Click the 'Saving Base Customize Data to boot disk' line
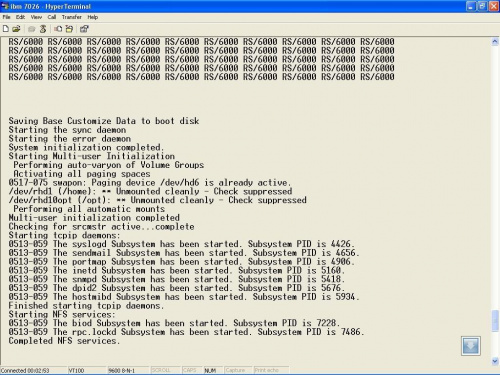The height and width of the screenshot is (375, 500). [x=104, y=121]
